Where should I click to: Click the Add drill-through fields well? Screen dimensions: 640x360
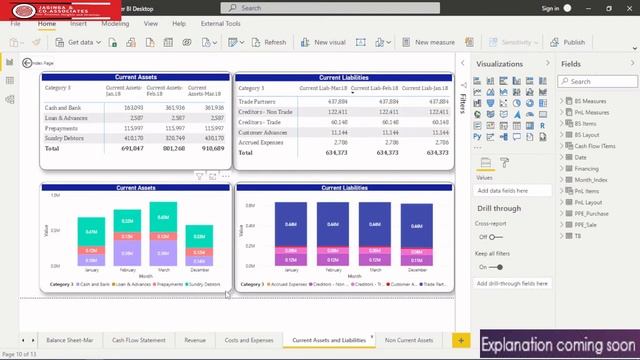tap(512, 283)
